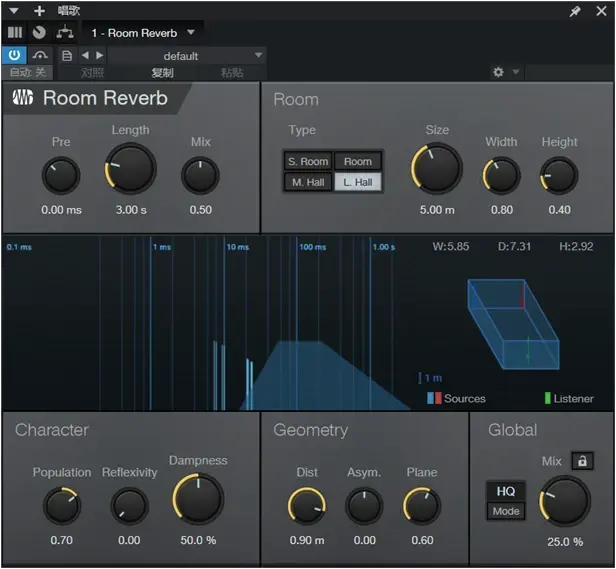Open the default preset dropdown
Screen dimensions: 616x569
click(x=187, y=56)
